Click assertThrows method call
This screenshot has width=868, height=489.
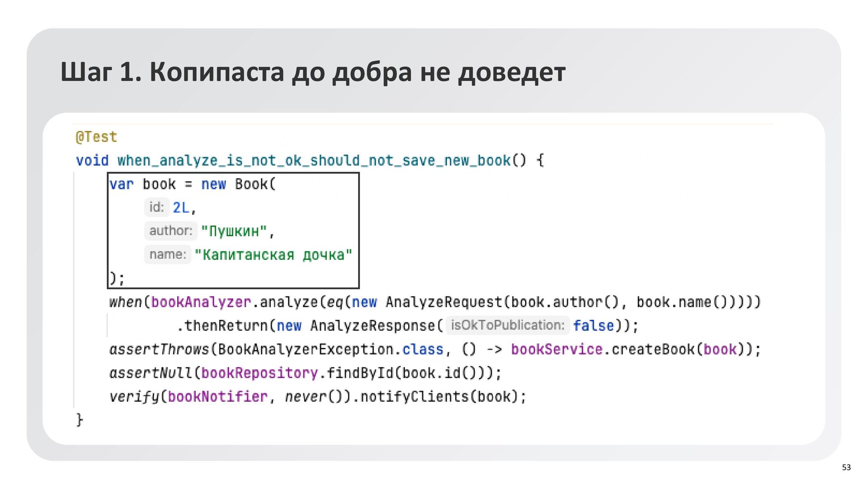pyautogui.click(x=159, y=349)
